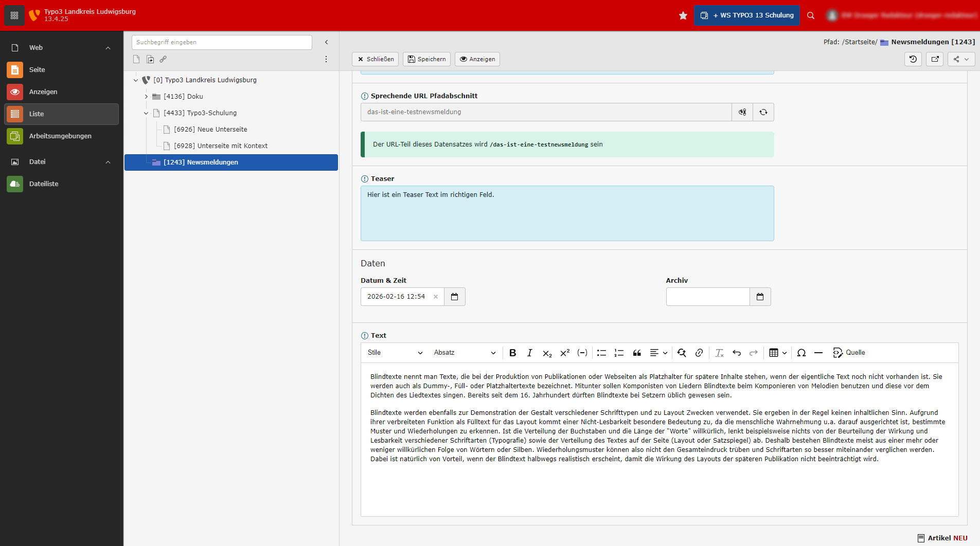Viewport: 980px width, 546px height.
Task: Click the page tree search field
Action: pyautogui.click(x=222, y=42)
